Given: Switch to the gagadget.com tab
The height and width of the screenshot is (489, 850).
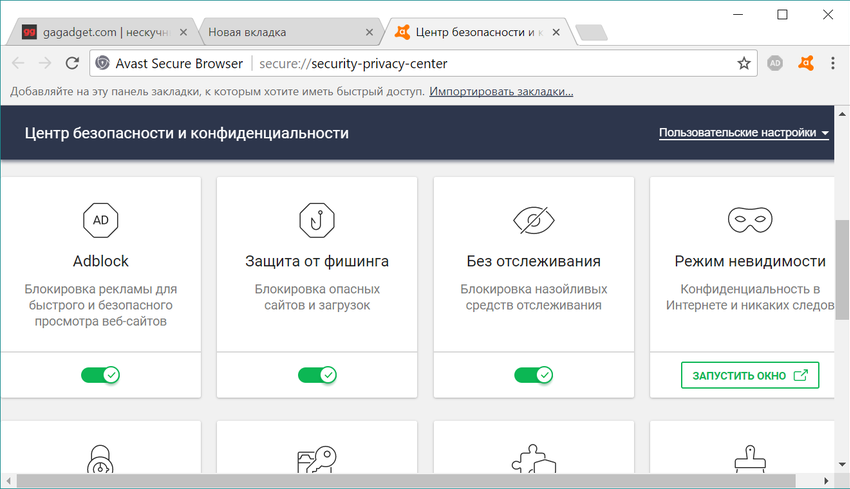Looking at the screenshot, I should click(x=98, y=32).
